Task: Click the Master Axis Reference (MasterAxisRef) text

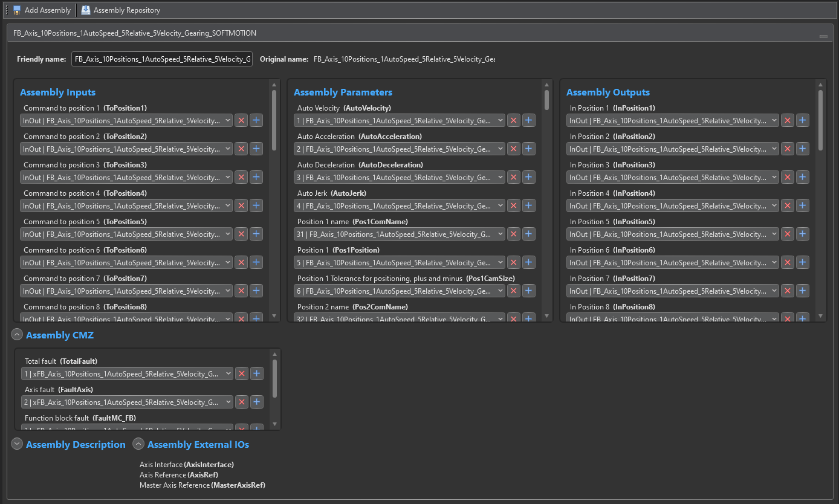Action: point(202,485)
